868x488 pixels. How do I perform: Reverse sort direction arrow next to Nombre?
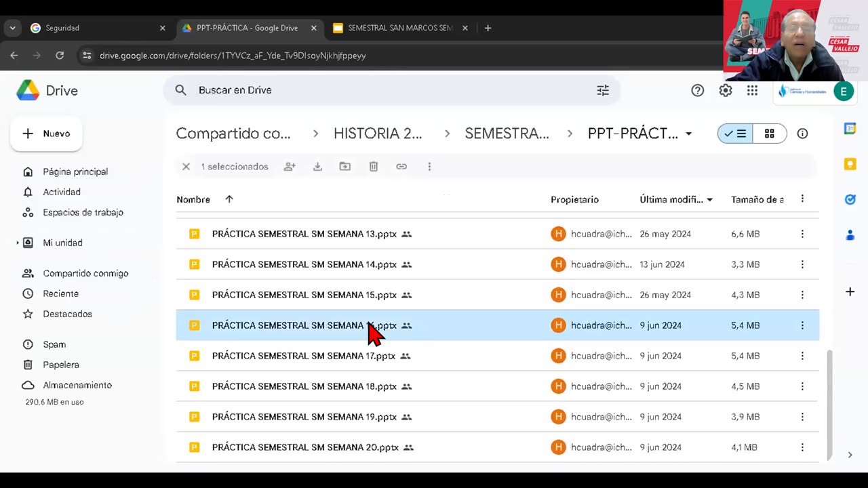pyautogui.click(x=229, y=199)
